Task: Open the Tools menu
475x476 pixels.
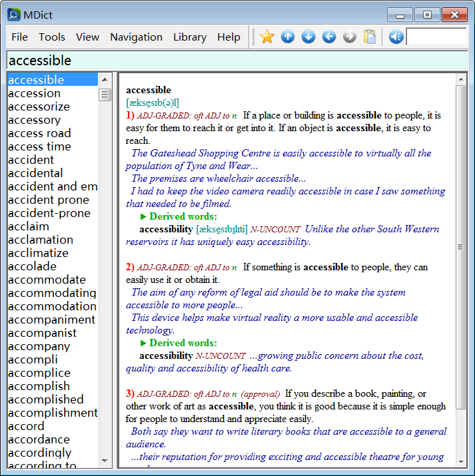Action: (52, 37)
